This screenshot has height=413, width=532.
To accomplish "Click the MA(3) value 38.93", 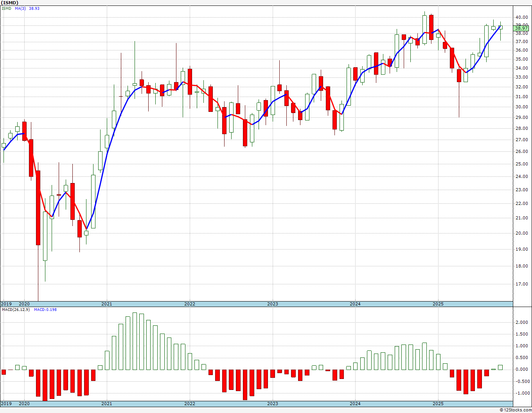I will 34,8.
